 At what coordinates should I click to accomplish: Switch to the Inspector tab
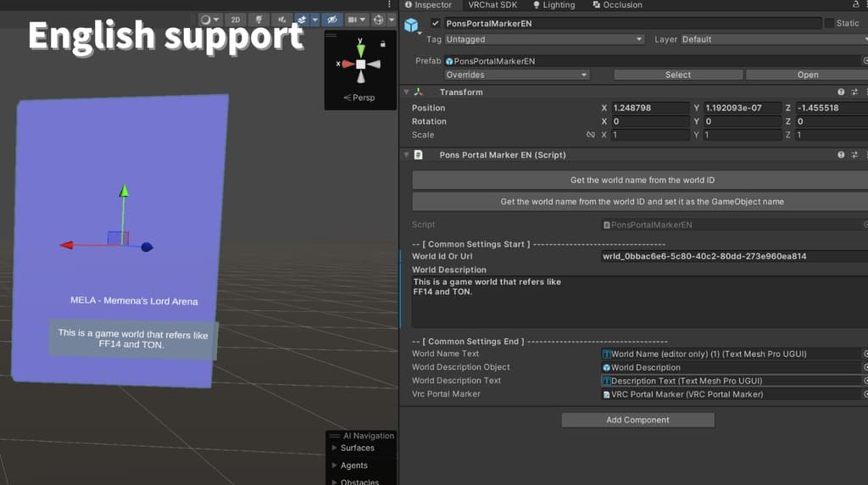[428, 5]
